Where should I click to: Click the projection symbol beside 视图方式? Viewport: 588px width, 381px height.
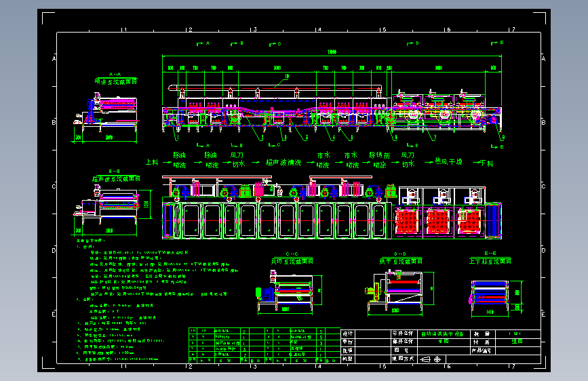(x=431, y=359)
